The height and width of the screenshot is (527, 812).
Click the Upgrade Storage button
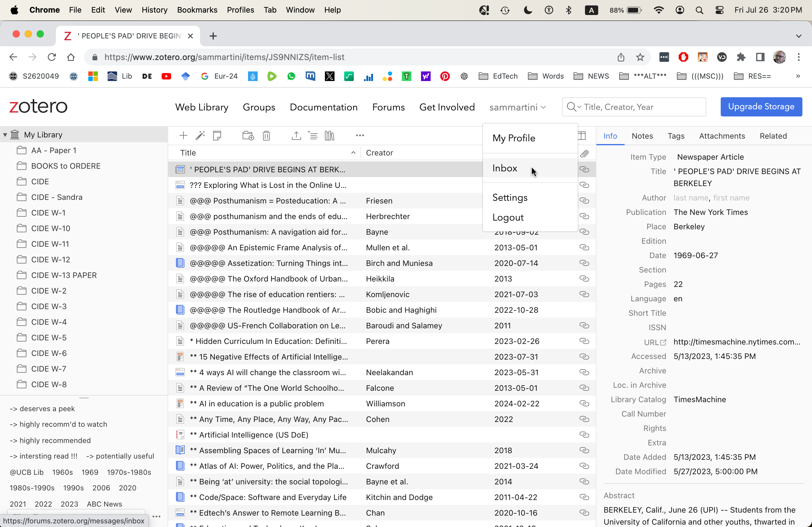tap(761, 107)
